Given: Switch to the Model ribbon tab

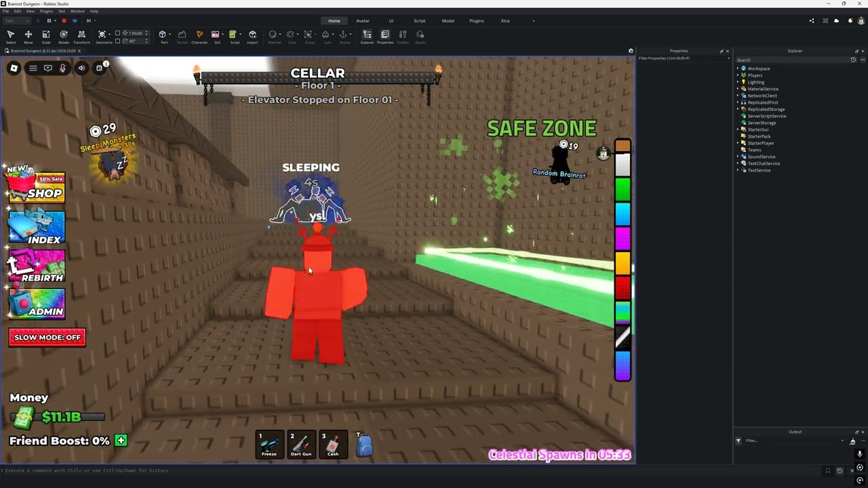Looking at the screenshot, I should click(x=448, y=21).
